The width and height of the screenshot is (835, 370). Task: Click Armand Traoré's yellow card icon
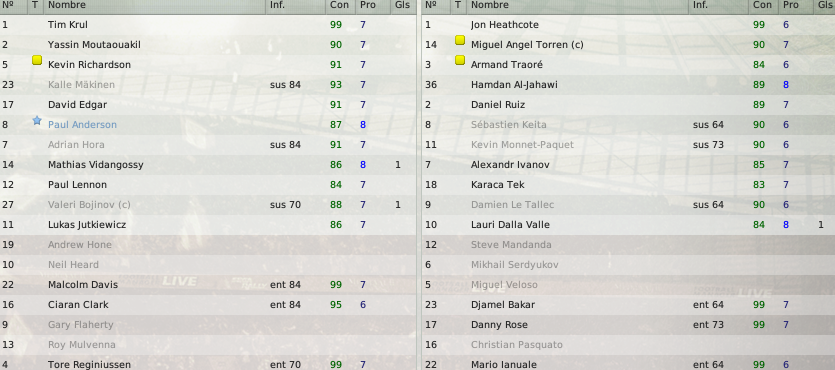pyautogui.click(x=460, y=60)
